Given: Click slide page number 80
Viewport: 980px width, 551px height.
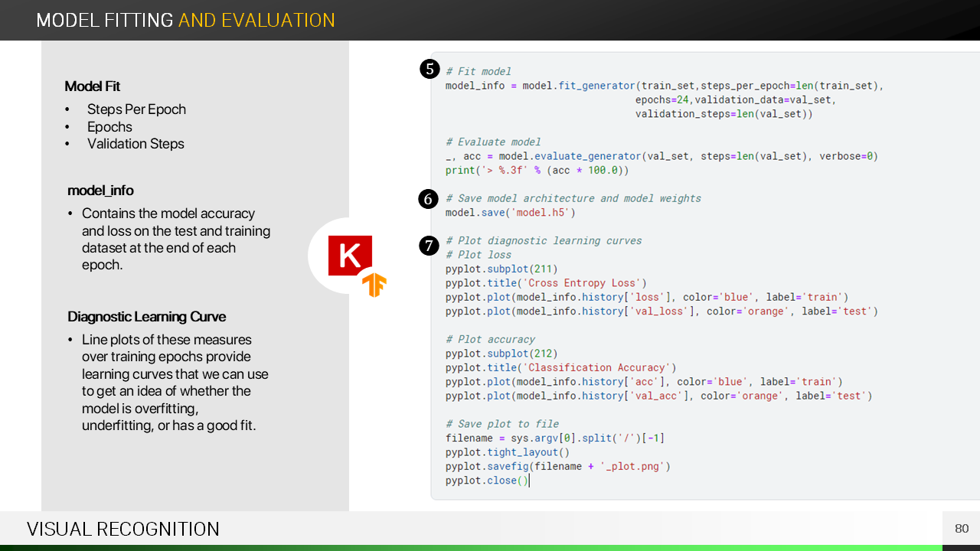Looking at the screenshot, I should [962, 529].
